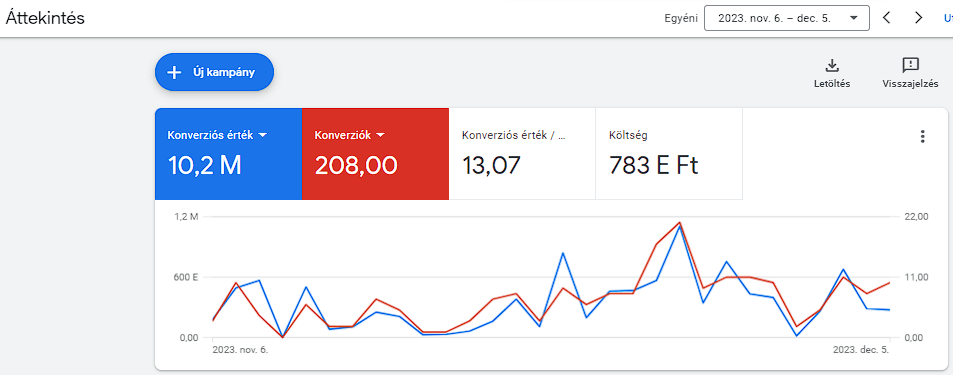
Task: Click the blue Konverziós érték tile showing 10,2 M
Action: [229, 154]
